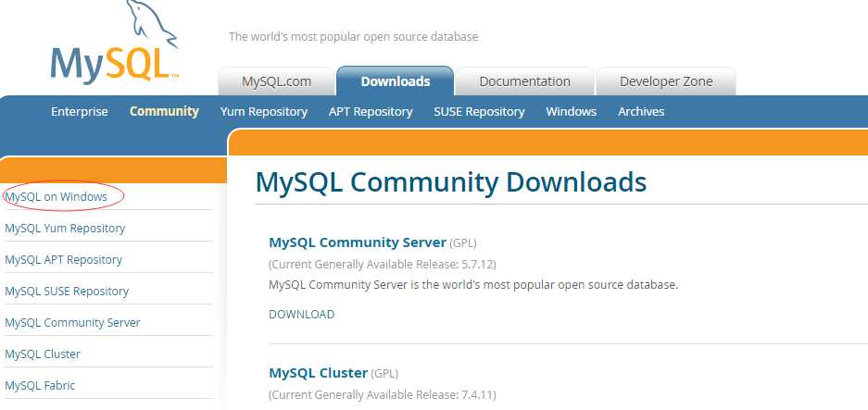Go to Enterprise in the blue navigation bar
This screenshot has width=868, height=410.
pyautogui.click(x=79, y=112)
